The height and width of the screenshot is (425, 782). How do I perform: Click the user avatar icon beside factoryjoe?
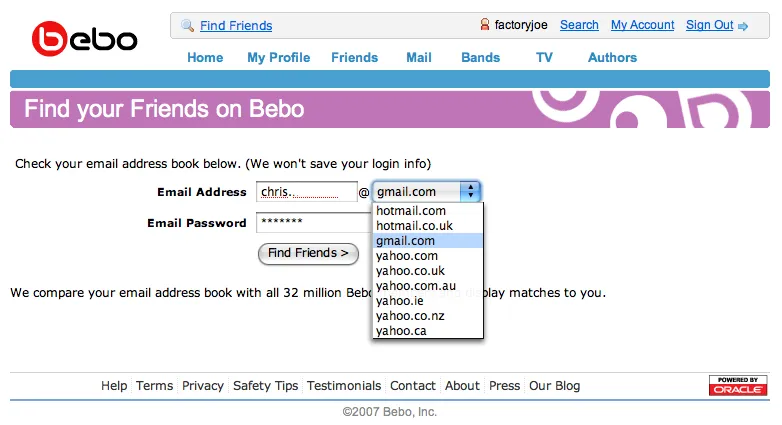(485, 25)
